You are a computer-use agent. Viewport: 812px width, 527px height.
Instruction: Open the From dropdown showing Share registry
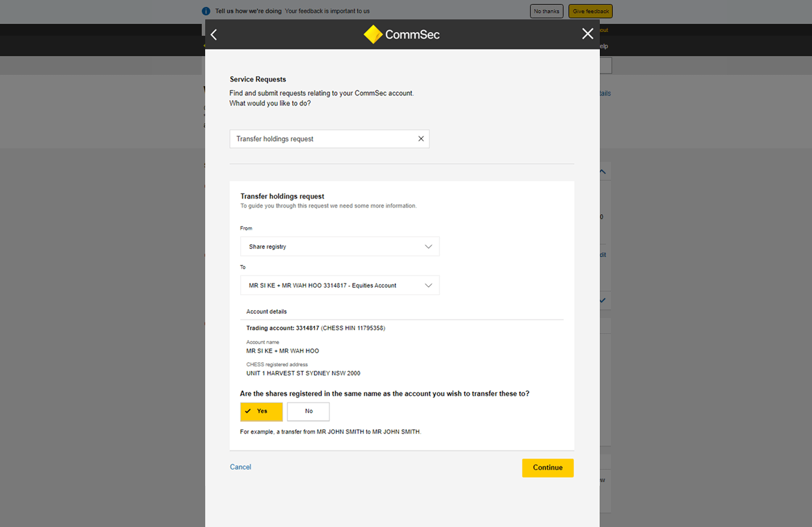(339, 247)
